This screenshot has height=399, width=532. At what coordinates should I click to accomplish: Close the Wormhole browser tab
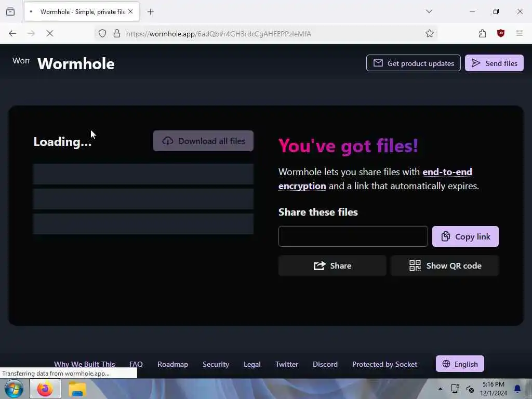[x=130, y=11]
